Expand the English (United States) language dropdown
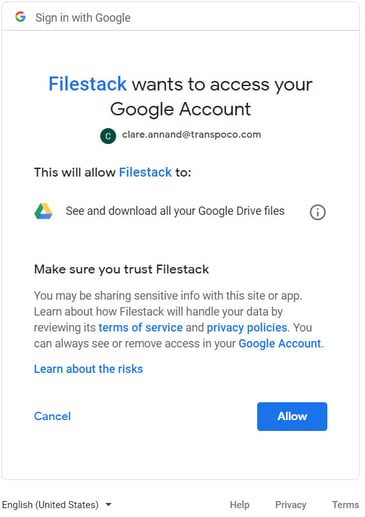 [56, 505]
